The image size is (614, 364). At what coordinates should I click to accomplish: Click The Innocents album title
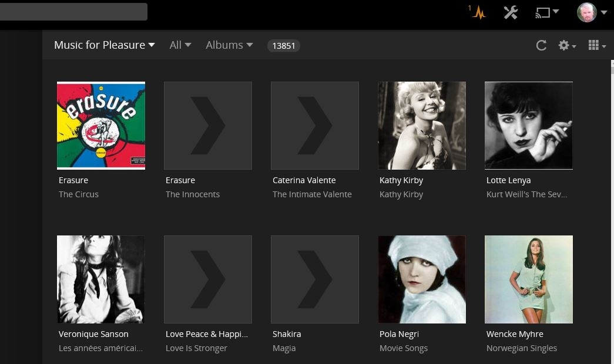coord(192,194)
